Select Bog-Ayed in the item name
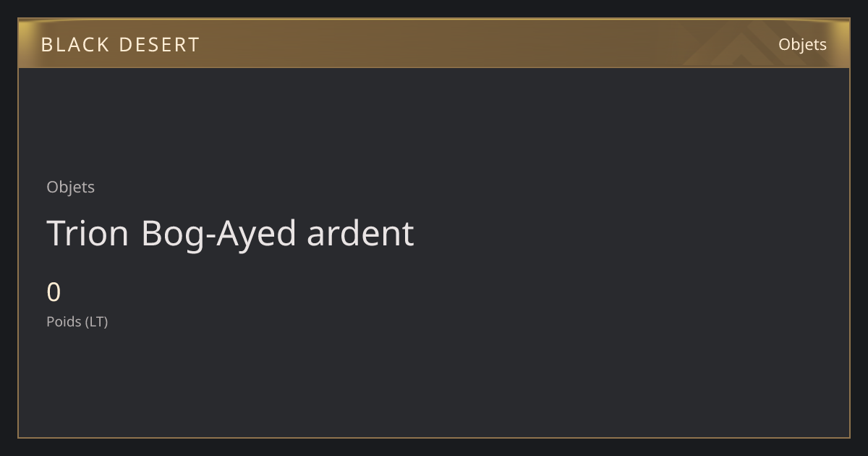This screenshot has height=456, width=868. point(218,235)
